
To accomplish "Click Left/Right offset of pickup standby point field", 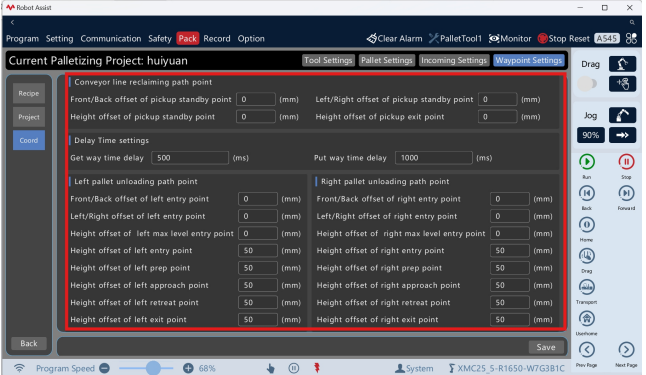I will click(x=497, y=99).
